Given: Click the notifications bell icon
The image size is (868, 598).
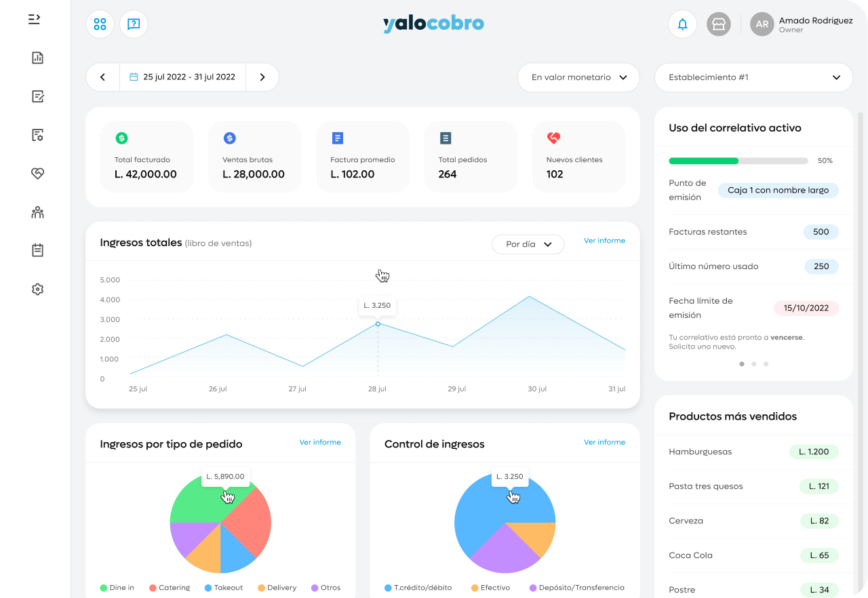Looking at the screenshot, I should click(682, 24).
